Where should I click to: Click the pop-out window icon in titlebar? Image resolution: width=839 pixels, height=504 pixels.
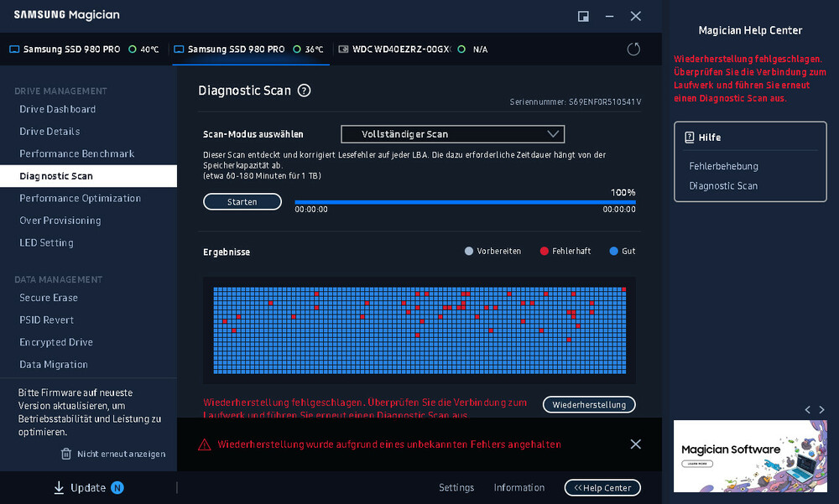581,15
